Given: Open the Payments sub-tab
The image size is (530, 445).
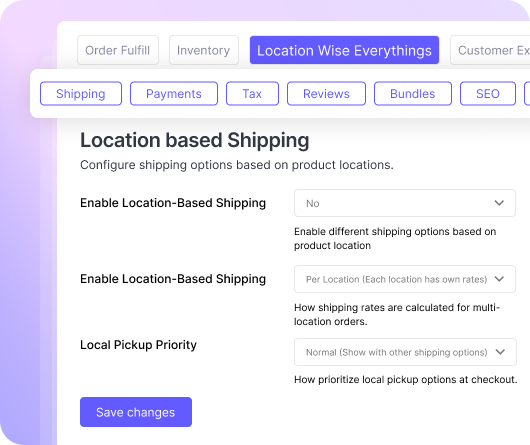Looking at the screenshot, I should click(174, 94).
